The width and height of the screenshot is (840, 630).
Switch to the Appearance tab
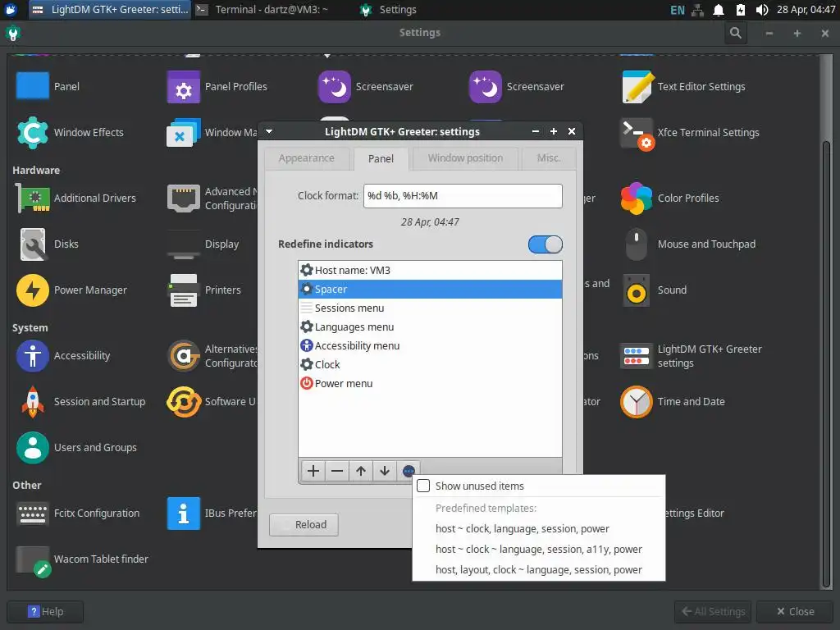click(307, 158)
